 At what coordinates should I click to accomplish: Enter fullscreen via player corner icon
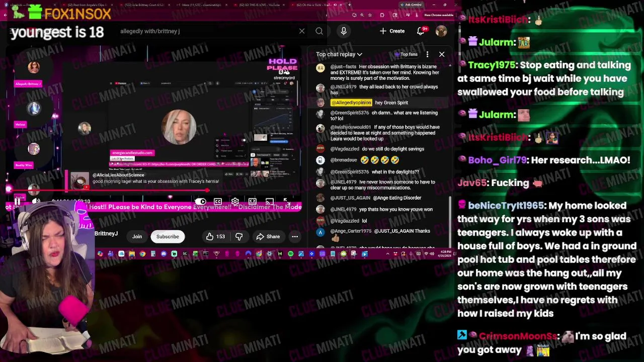pos(286,202)
